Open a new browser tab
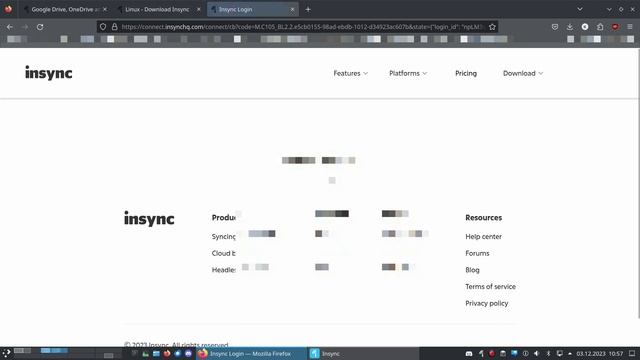Image resolution: width=640 pixels, height=360 pixels. click(308, 9)
